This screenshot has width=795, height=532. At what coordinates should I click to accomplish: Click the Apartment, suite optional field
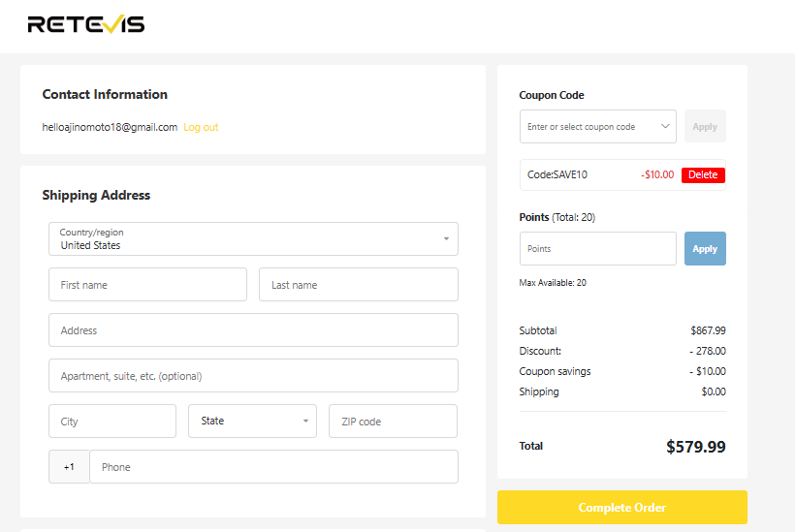click(x=253, y=376)
